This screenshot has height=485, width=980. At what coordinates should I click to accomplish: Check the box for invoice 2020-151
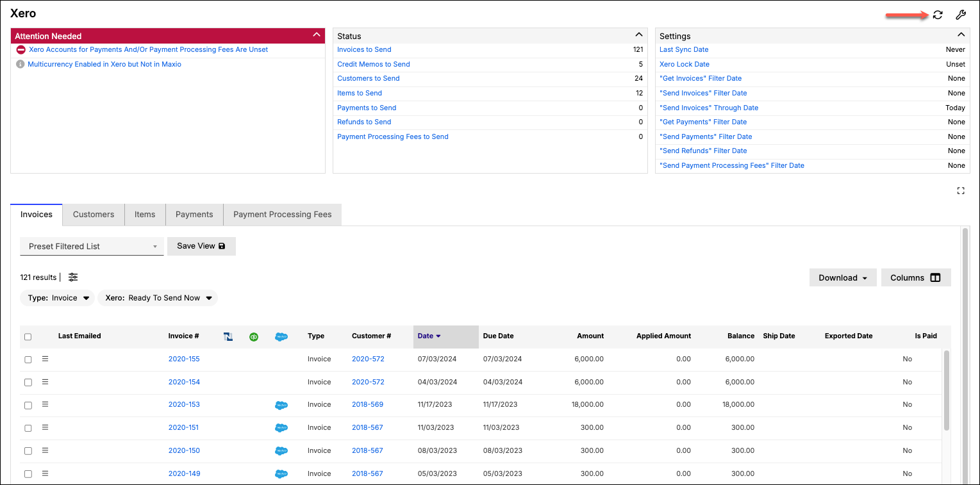(x=28, y=428)
